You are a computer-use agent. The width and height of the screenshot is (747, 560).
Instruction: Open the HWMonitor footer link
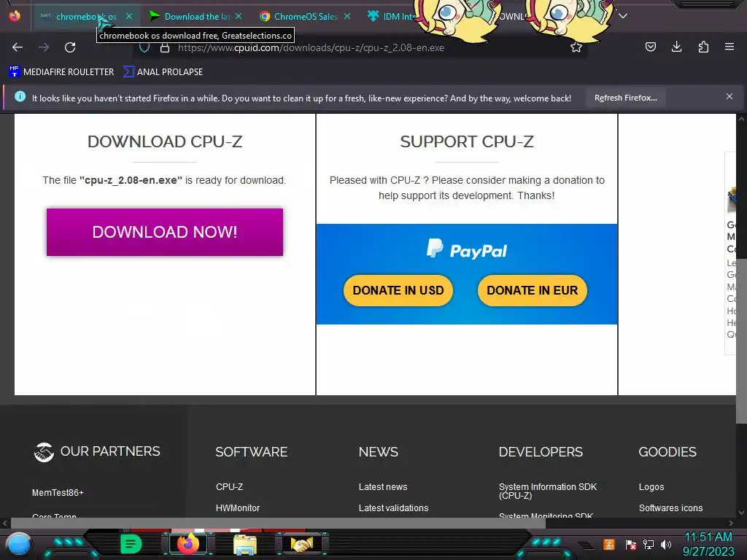pyautogui.click(x=238, y=507)
